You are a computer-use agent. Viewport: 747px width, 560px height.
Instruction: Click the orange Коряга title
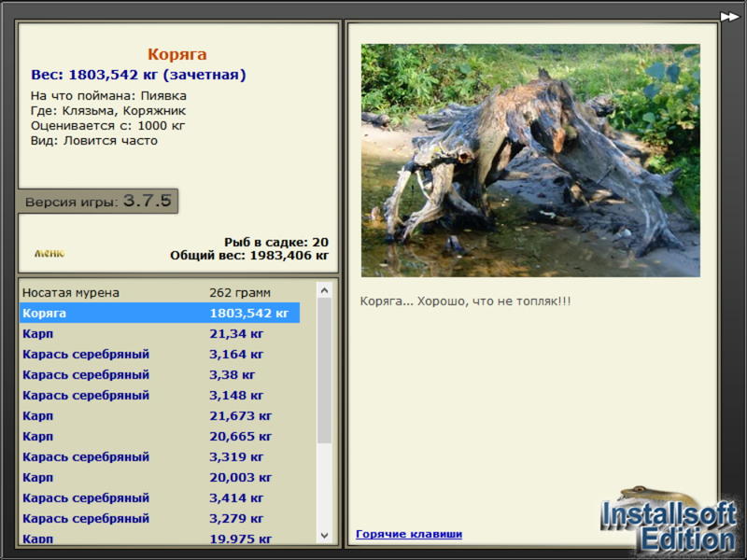pos(176,54)
